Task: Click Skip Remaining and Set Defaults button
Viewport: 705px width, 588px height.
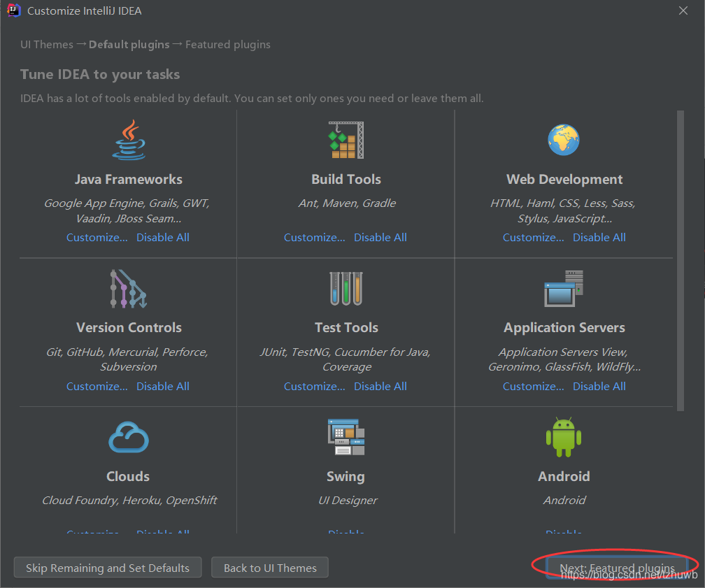Action: (108, 568)
